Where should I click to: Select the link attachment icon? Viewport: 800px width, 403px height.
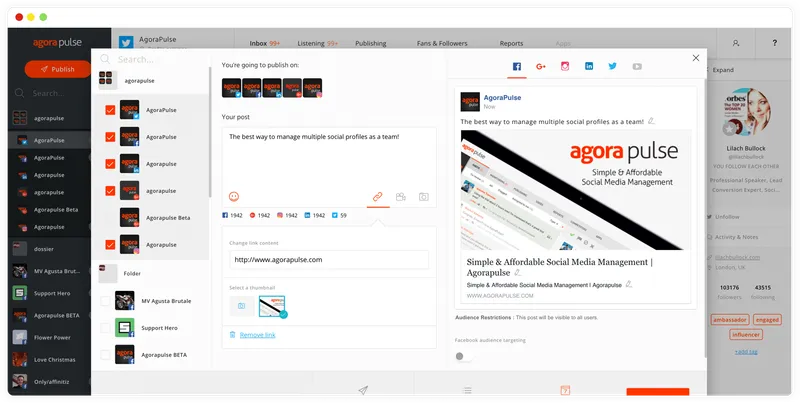coord(378,196)
